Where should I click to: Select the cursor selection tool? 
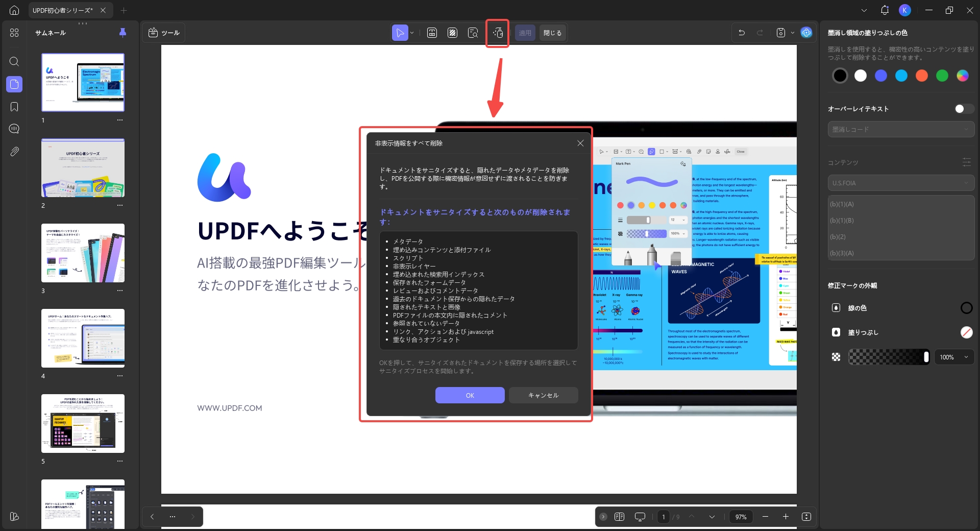coord(400,33)
